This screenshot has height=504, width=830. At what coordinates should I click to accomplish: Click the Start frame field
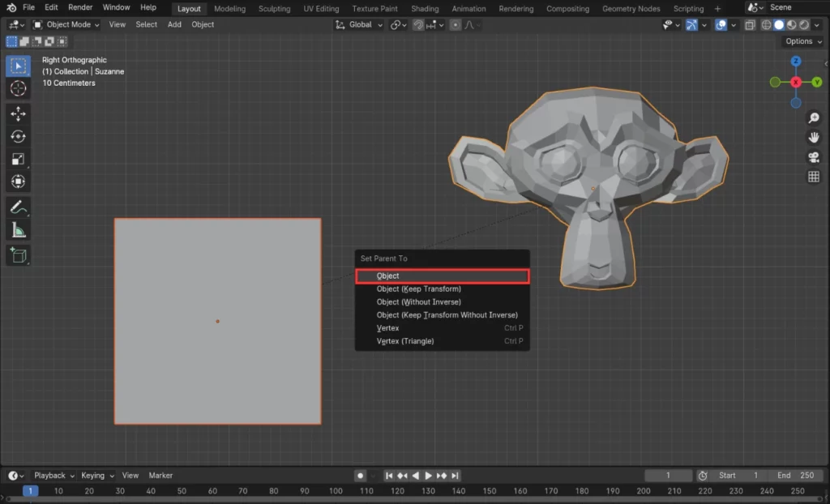pyautogui.click(x=738, y=476)
